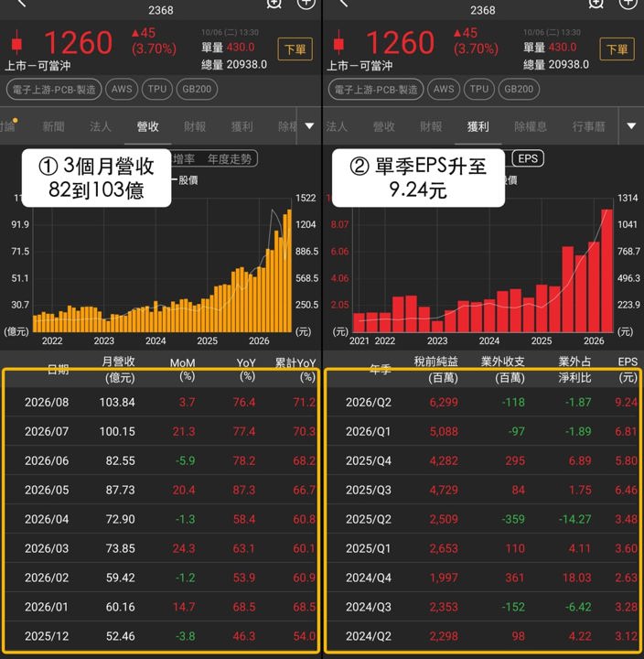This screenshot has width=644, height=659.
Task: Select the 2026/06 revenue row date
Action: click(47, 460)
